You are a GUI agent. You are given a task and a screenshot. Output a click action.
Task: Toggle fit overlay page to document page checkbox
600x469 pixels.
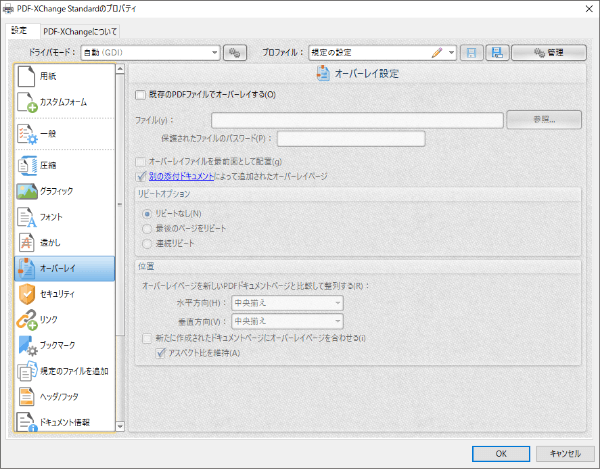147,339
